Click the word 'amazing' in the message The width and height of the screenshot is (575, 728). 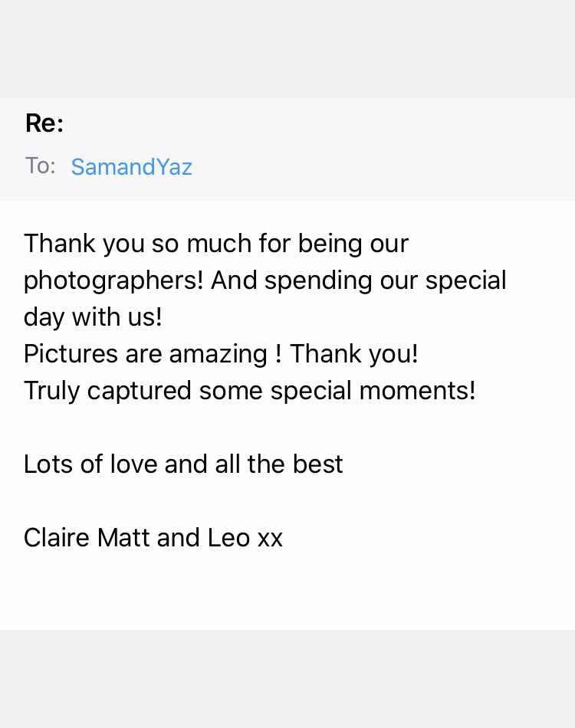[219, 355]
